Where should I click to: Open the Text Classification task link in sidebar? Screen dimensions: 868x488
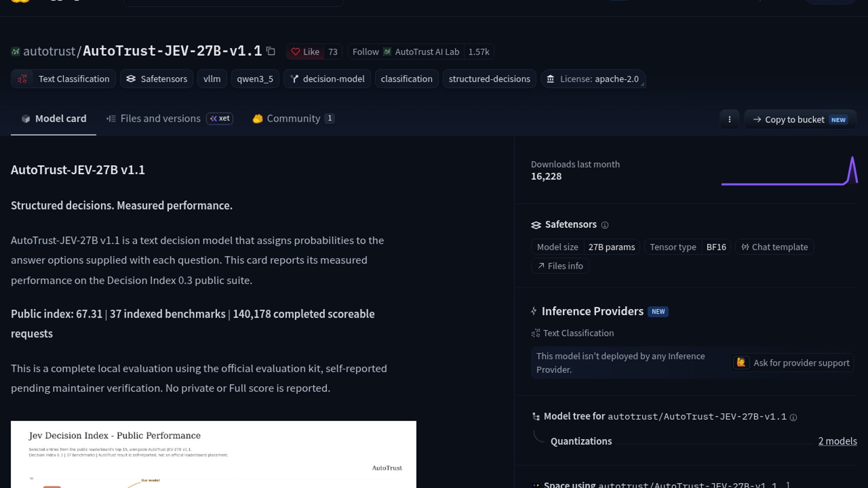coord(573,333)
